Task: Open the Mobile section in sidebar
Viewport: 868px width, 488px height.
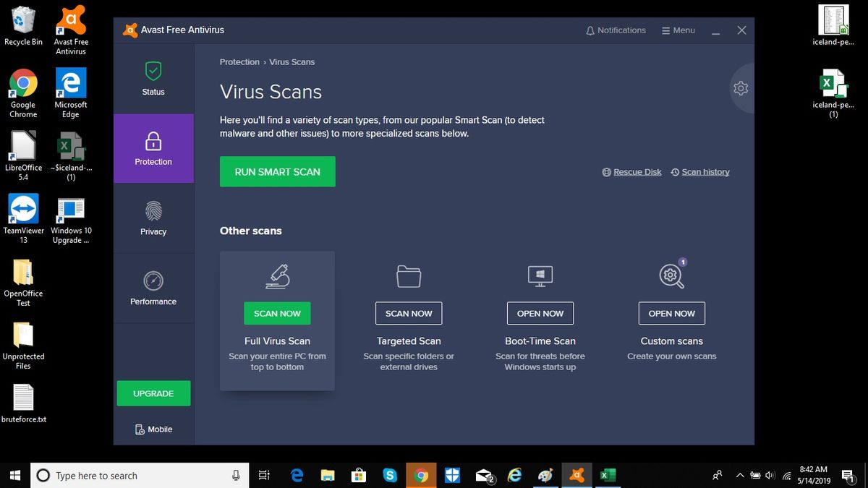Action: [x=153, y=429]
